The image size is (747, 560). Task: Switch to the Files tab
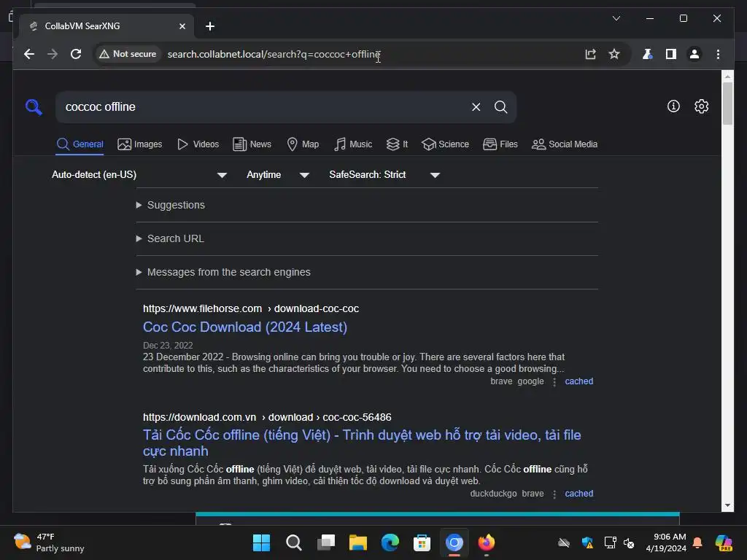pos(500,144)
